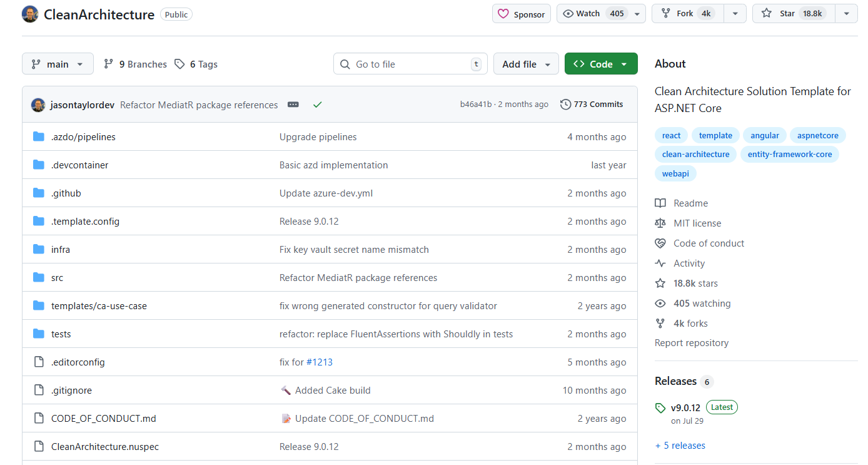Click jasontaylordev avatar in commit bar

38,105
